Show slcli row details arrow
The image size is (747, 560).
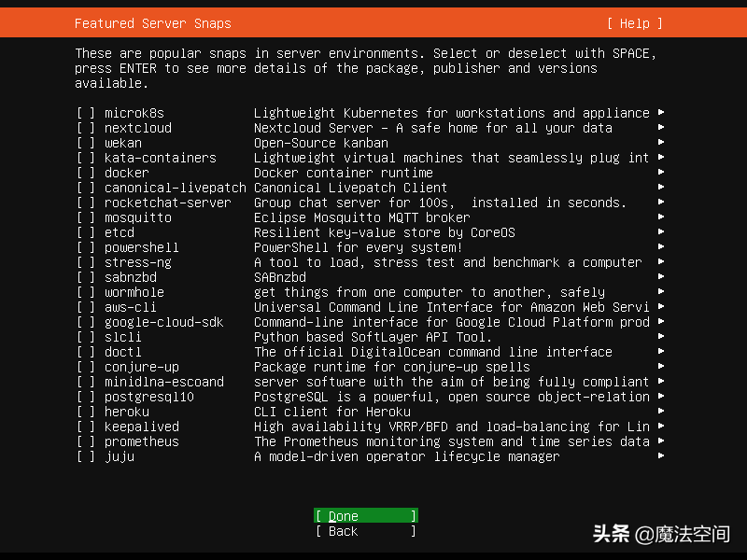click(661, 336)
